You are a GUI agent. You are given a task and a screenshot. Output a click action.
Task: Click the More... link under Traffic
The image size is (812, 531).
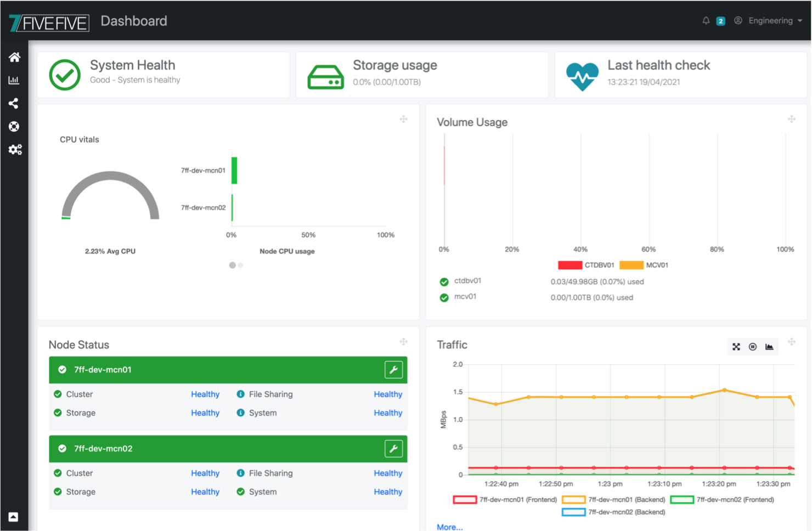tap(449, 527)
